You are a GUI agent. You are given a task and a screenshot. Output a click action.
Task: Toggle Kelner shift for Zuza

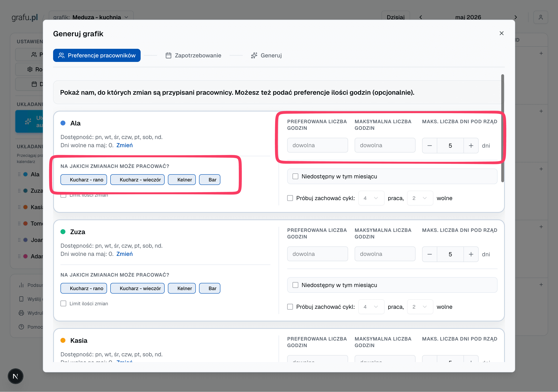[x=182, y=288]
